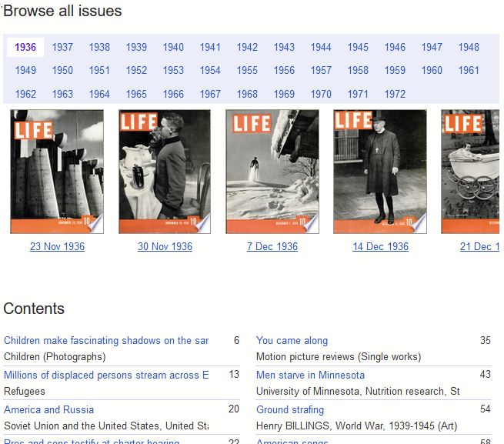This screenshot has height=444, width=504.
Task: Click 'University of Minnesota, Nutrition research' text
Action: click(358, 391)
